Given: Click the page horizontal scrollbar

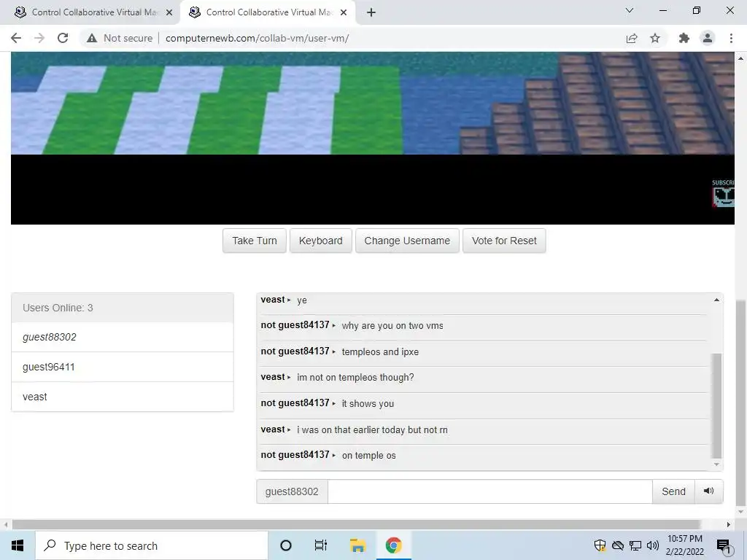Looking at the screenshot, I should point(356,525).
